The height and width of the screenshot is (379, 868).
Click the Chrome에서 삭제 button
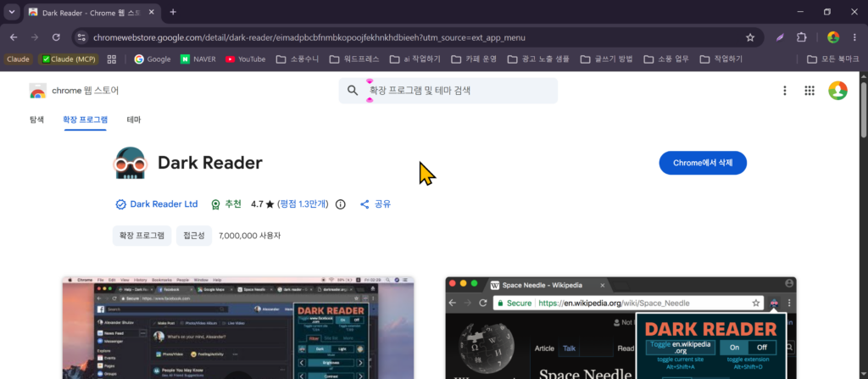click(x=703, y=163)
